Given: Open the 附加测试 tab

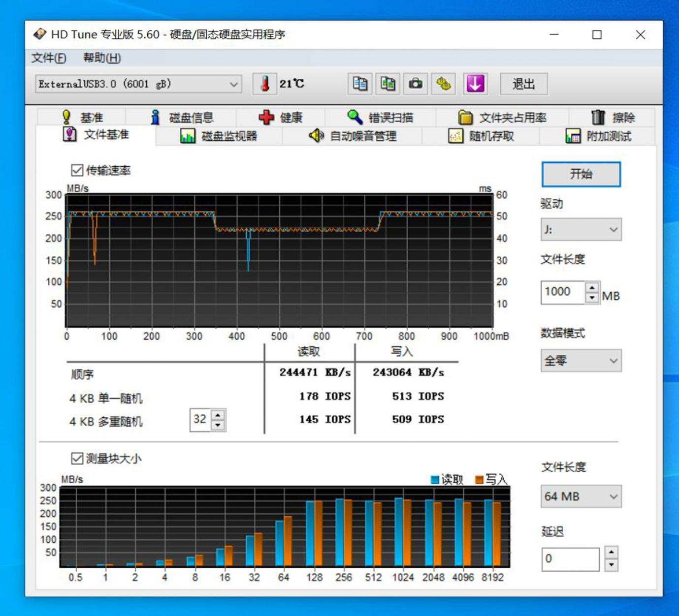Looking at the screenshot, I should [598, 136].
